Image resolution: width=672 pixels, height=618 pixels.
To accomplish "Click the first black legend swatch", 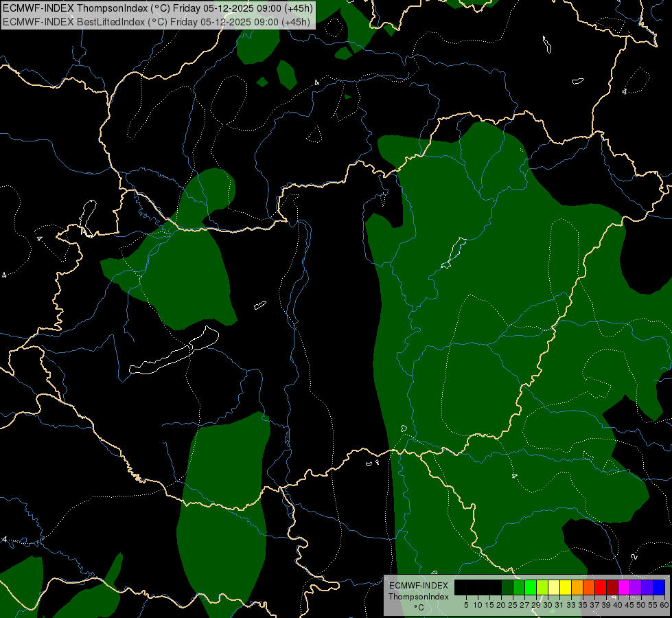I will click(461, 587).
